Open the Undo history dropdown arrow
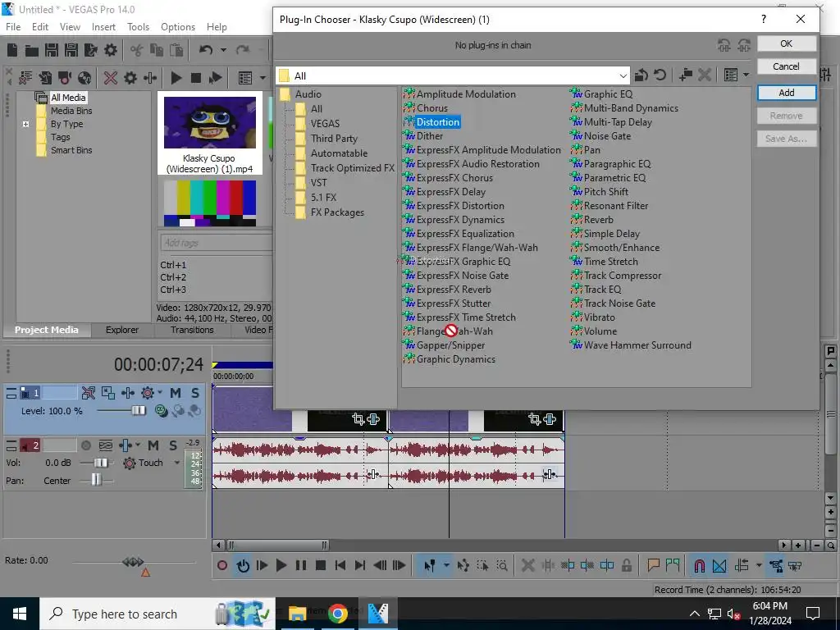The image size is (840, 630). 223,50
